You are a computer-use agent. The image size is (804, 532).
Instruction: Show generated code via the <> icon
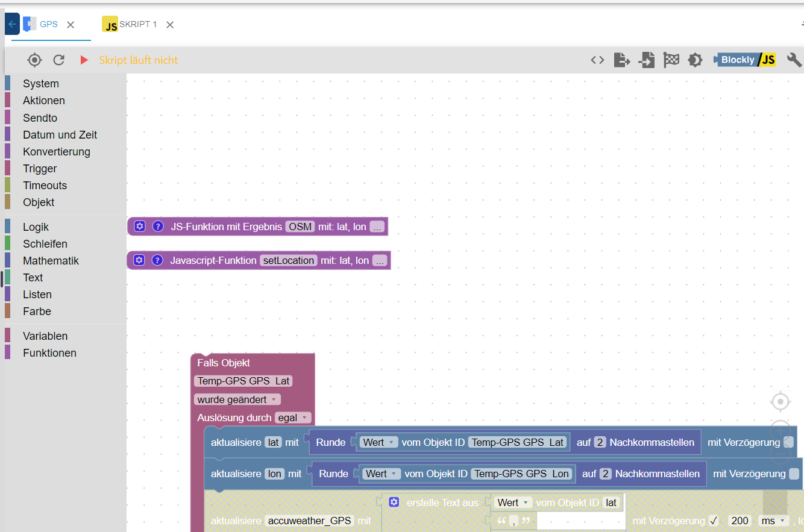pyautogui.click(x=597, y=60)
